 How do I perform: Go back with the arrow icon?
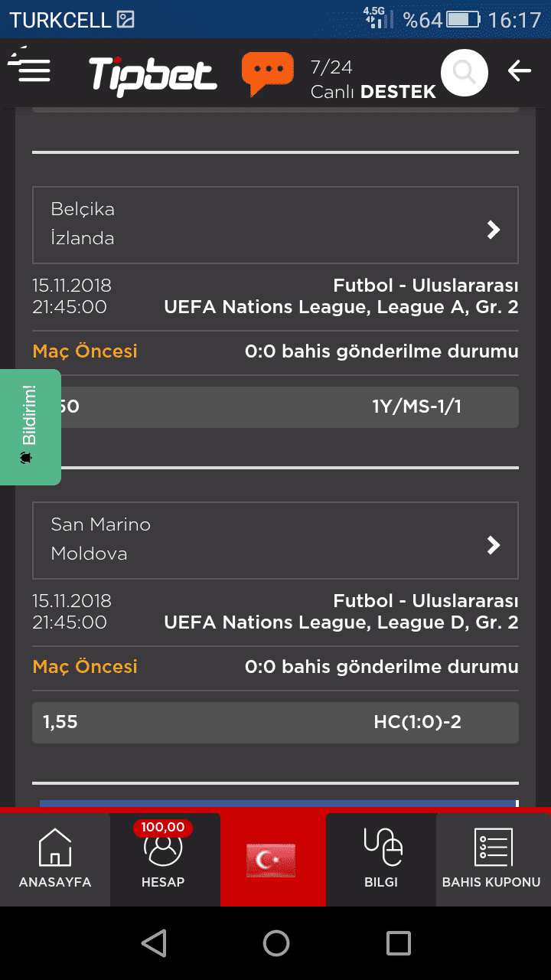519,71
